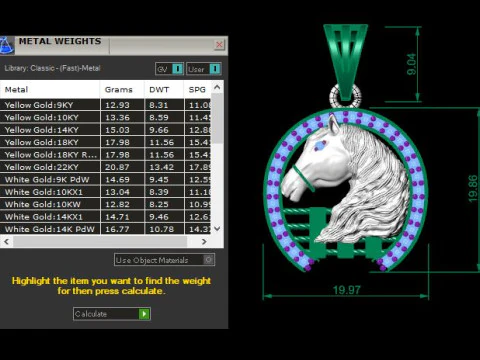Click the 10.78 DWT value
480x360 pixels.
point(162,229)
